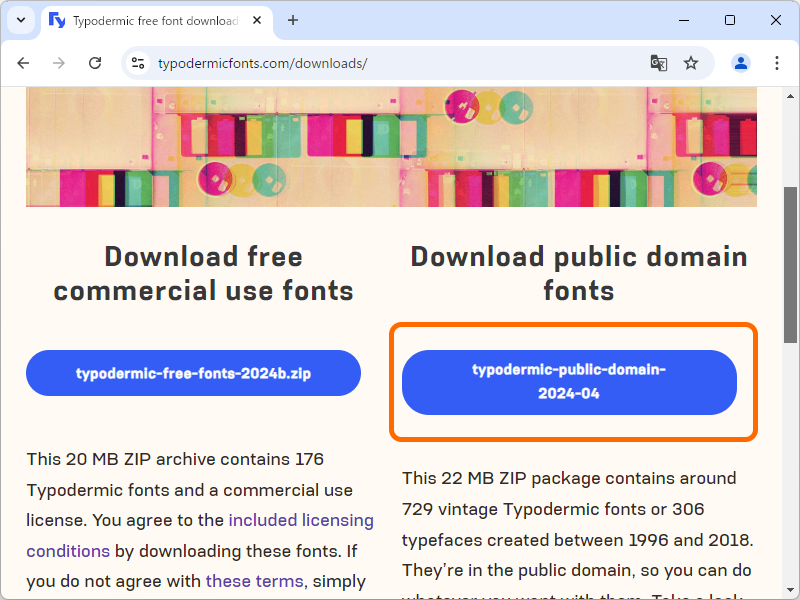Screen dimensions: 800x600
Task: Open Chrome's three-dot menu
Action: 777,62
